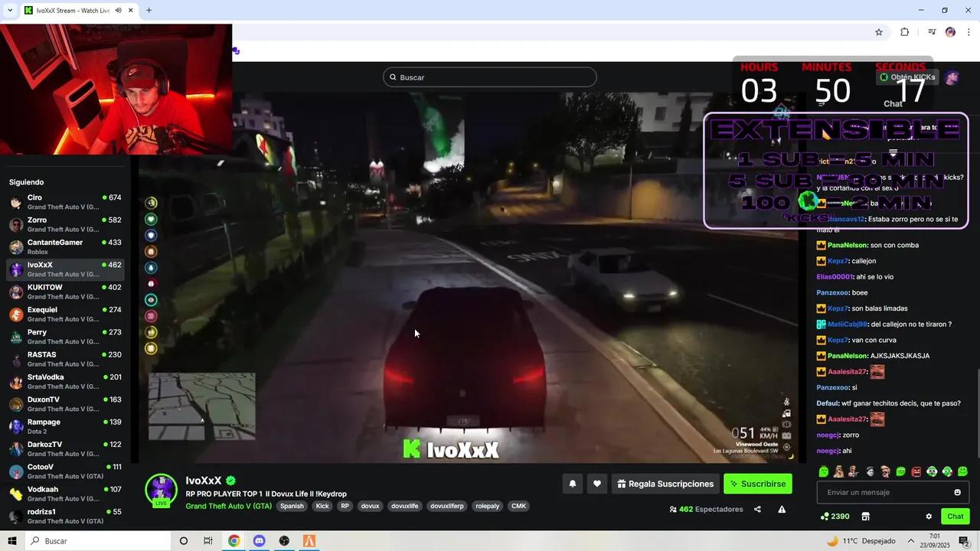Open Chrome three-dot menu
This screenshot has height=551, width=980.
(969, 32)
